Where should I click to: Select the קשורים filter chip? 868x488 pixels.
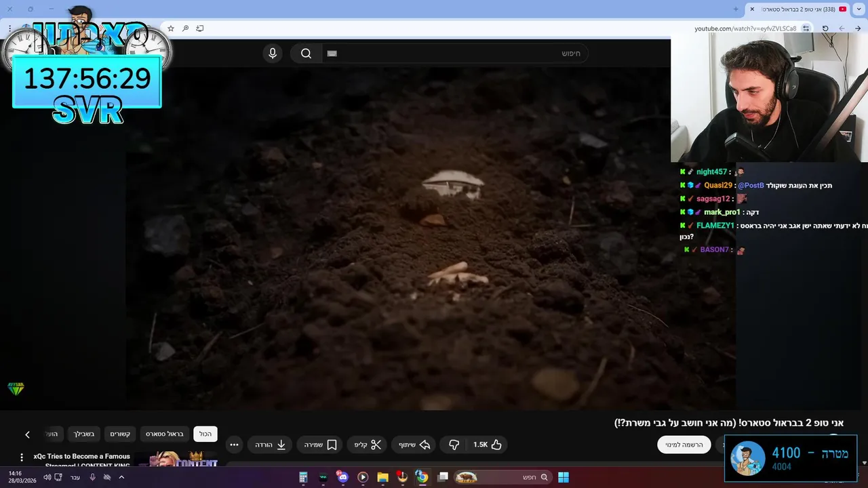point(120,434)
